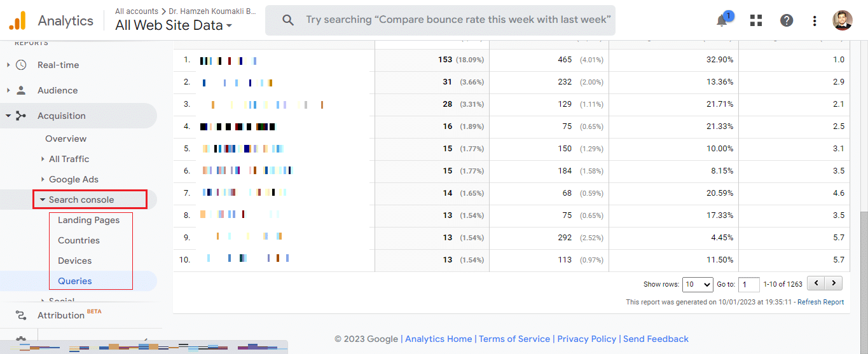Click the Analytics logo
The image size is (868, 354).
pos(17,20)
